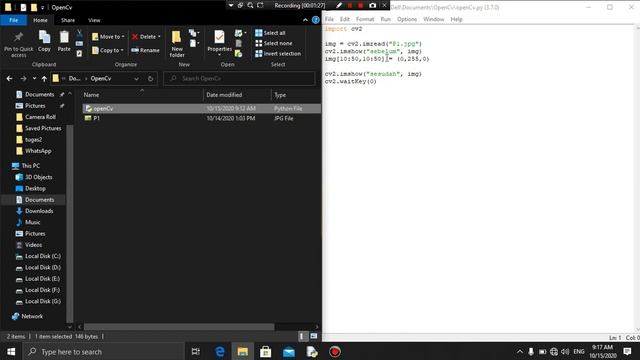Click the Search OpenCv input field
640x360 pixels.
(240, 78)
